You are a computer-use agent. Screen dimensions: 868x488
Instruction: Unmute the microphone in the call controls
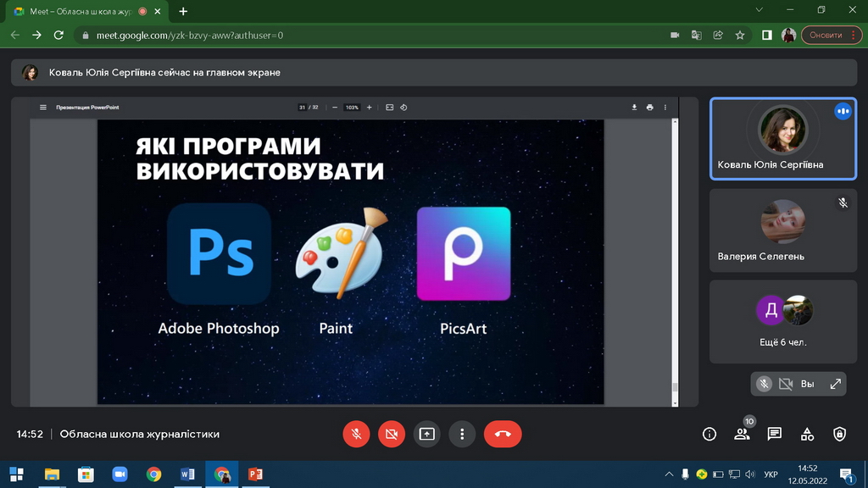(356, 435)
